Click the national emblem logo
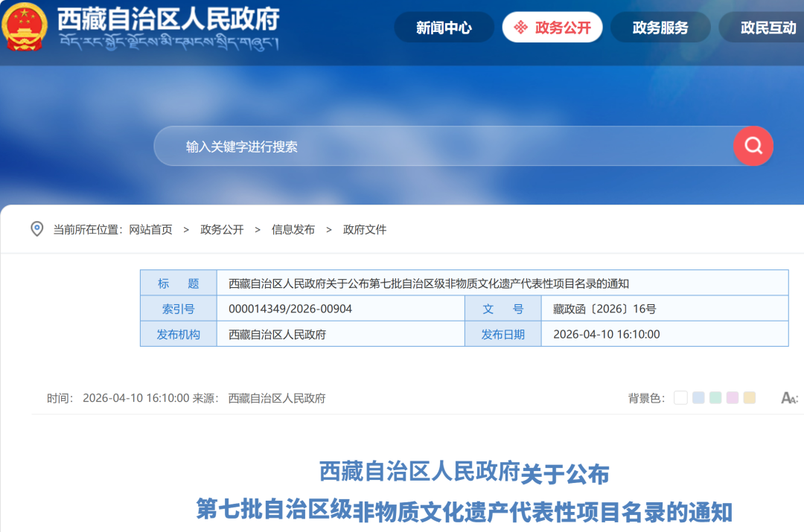Viewport: 804px width, 532px height. [24, 26]
